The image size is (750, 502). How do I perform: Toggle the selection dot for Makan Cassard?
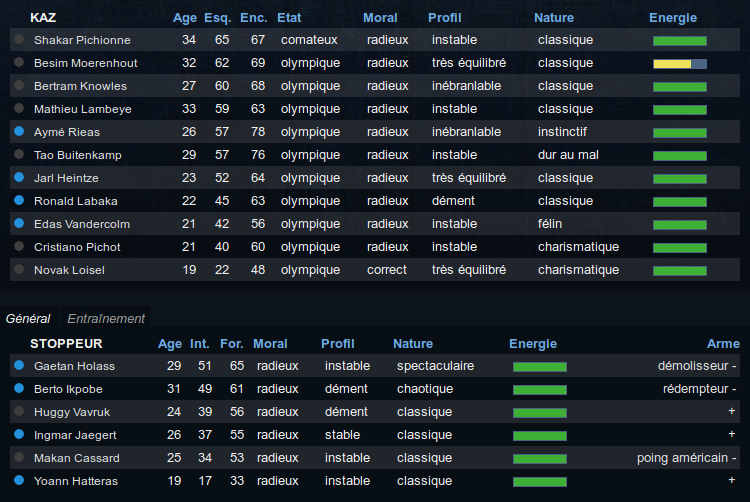point(19,457)
